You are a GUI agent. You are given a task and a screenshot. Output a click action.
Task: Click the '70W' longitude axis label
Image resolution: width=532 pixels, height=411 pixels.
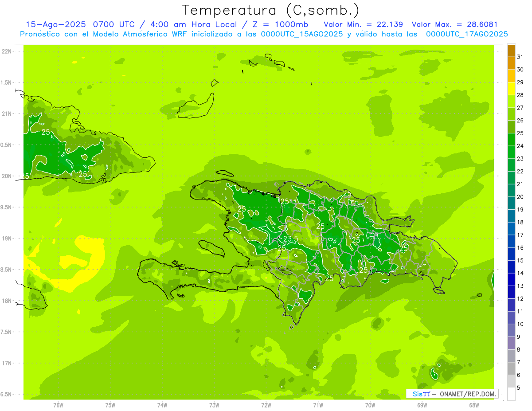(370, 405)
